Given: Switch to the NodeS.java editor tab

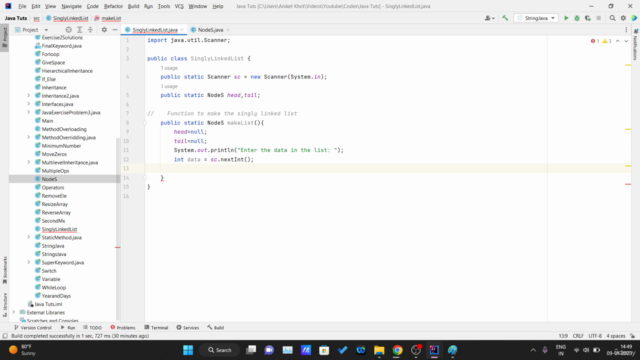Looking at the screenshot, I should 210,30.
